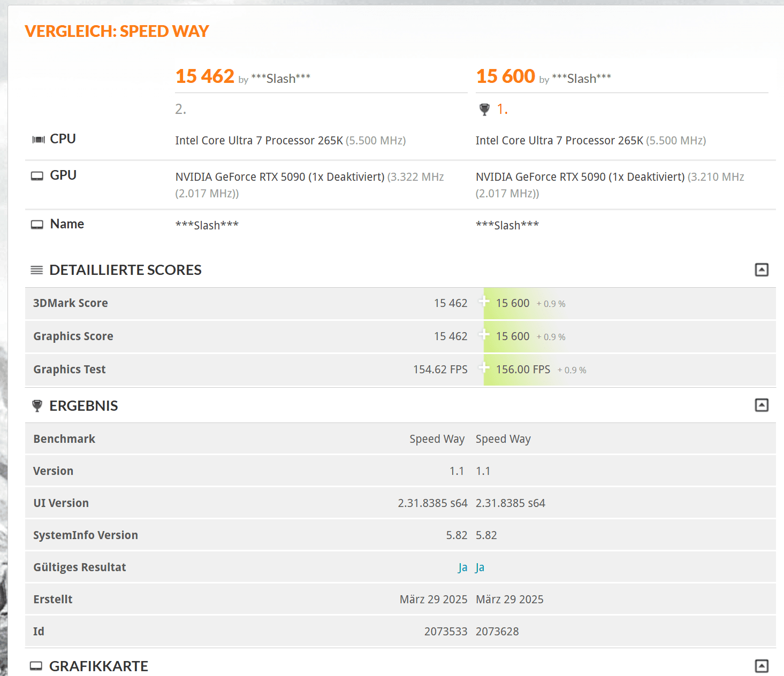784x676 pixels.
Task: Click the SystemInfo Version row label
Action: 86,535
